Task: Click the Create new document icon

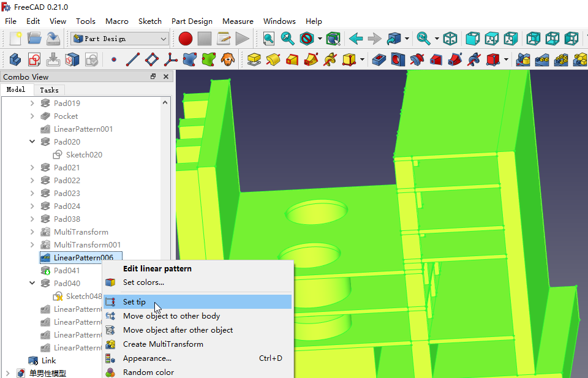Action: [15, 39]
